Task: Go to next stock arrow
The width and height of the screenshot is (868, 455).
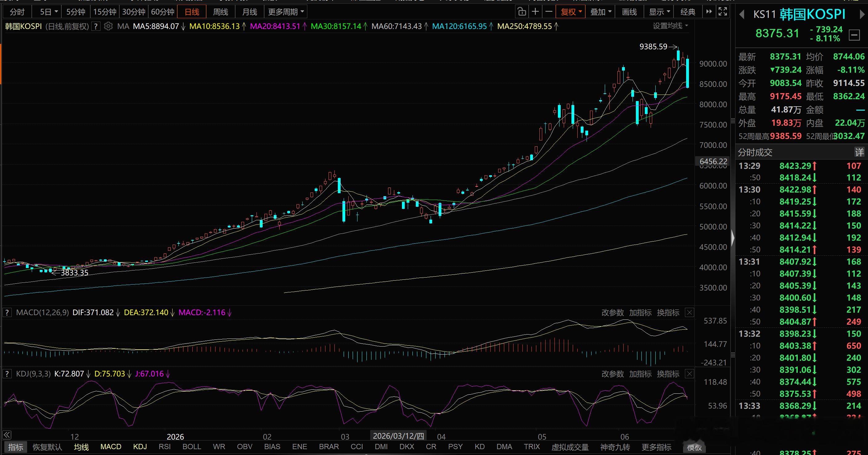Action: [862, 14]
